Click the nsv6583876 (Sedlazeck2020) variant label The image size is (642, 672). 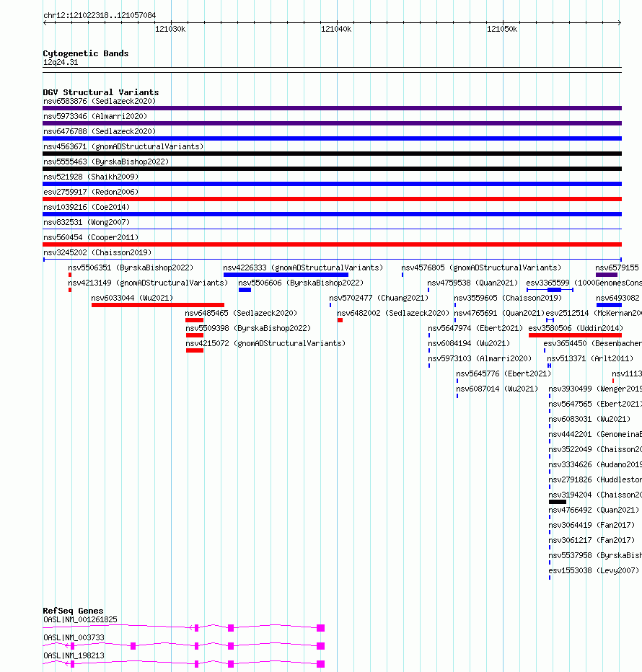(100, 101)
